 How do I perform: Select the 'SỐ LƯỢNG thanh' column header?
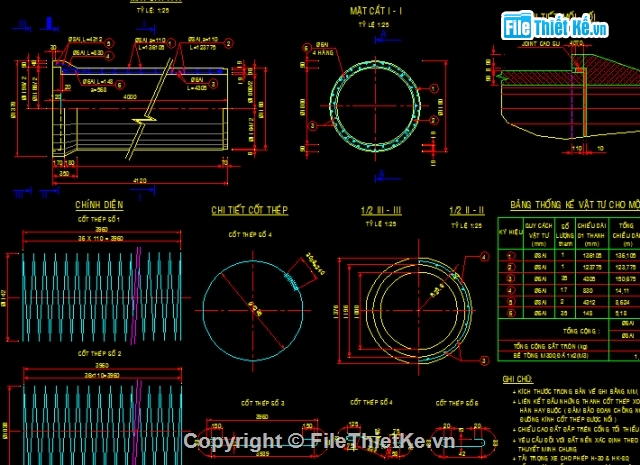click(565, 235)
